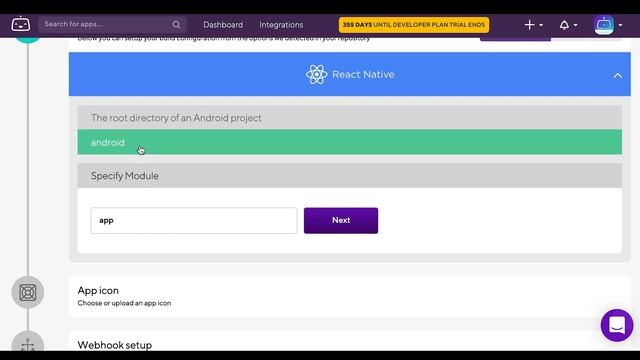Select the android root directory option
Viewport: 640px width, 360px height.
[x=349, y=142]
